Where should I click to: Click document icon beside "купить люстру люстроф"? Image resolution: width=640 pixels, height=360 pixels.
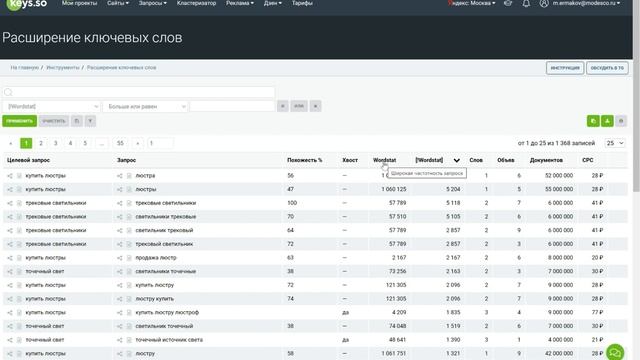129,313
